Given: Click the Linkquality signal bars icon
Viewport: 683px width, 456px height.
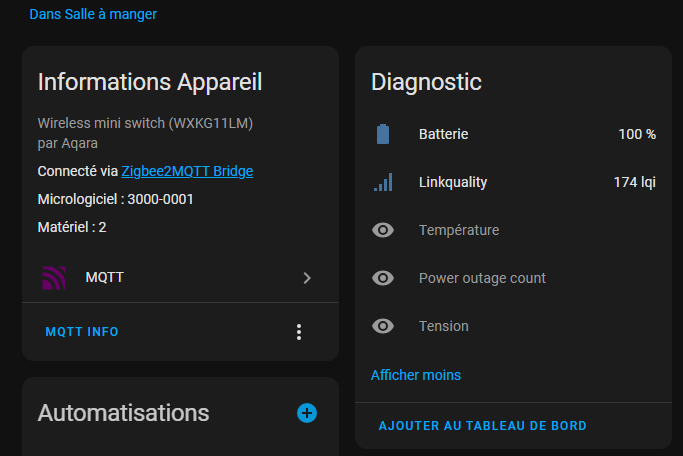Looking at the screenshot, I should 383,182.
